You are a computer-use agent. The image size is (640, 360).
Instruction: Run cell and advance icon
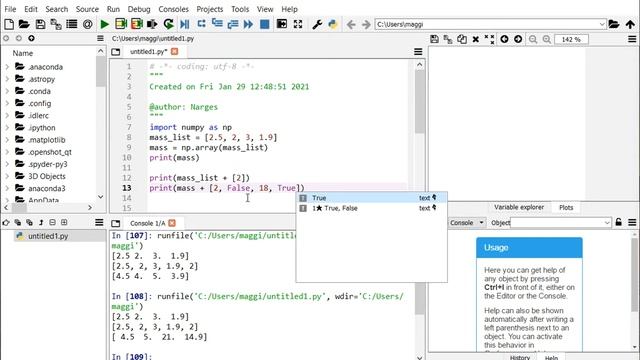point(137,24)
